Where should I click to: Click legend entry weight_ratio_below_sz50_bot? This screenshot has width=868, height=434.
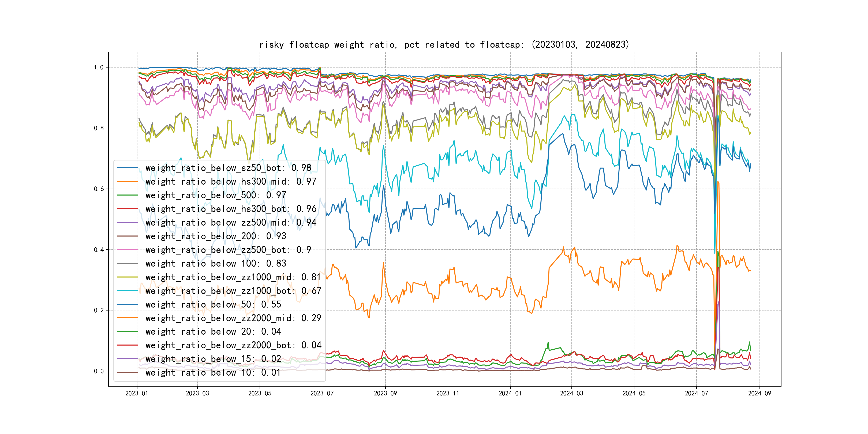coord(228,168)
